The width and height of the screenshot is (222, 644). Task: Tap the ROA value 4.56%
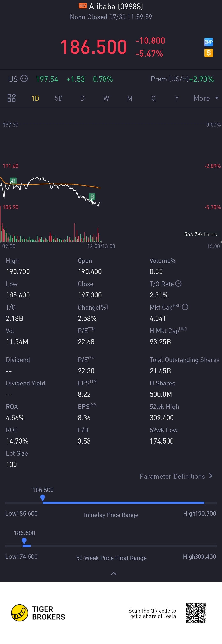[15, 418]
